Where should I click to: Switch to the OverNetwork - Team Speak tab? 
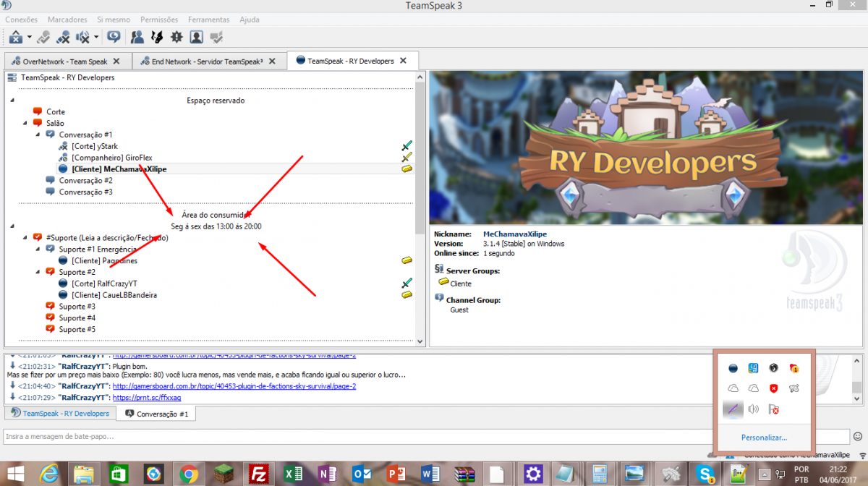[x=65, y=61]
